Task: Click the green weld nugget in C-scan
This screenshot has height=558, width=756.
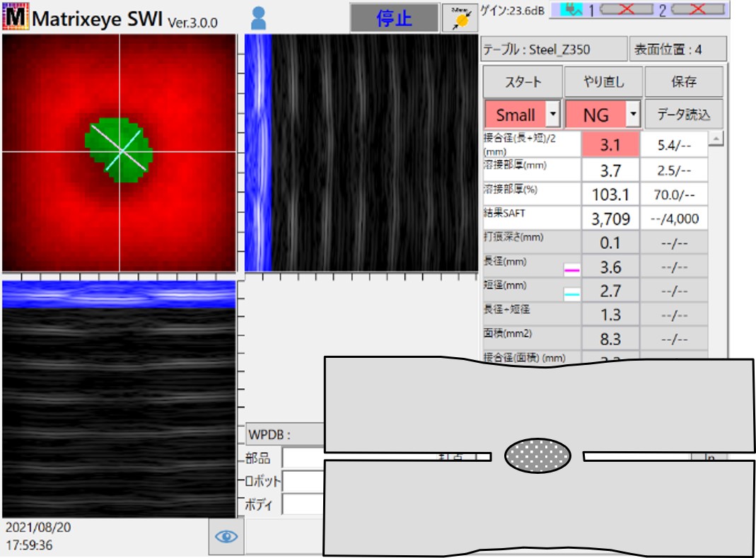Action: click(119, 151)
